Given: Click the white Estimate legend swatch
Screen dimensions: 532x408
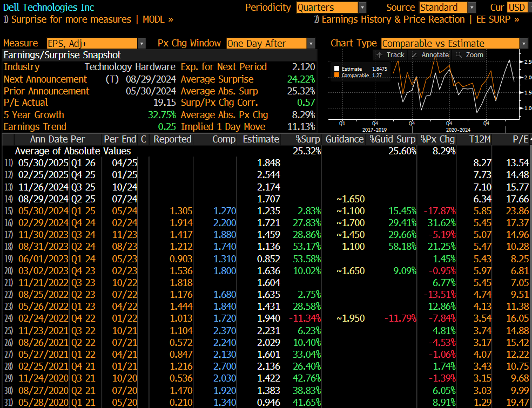Looking at the screenshot, I should tap(336, 69).
